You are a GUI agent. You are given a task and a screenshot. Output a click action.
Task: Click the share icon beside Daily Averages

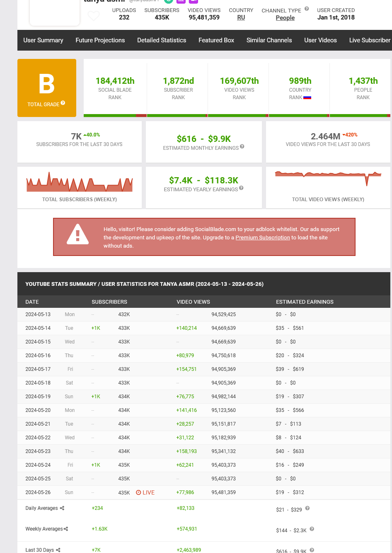[x=62, y=508]
